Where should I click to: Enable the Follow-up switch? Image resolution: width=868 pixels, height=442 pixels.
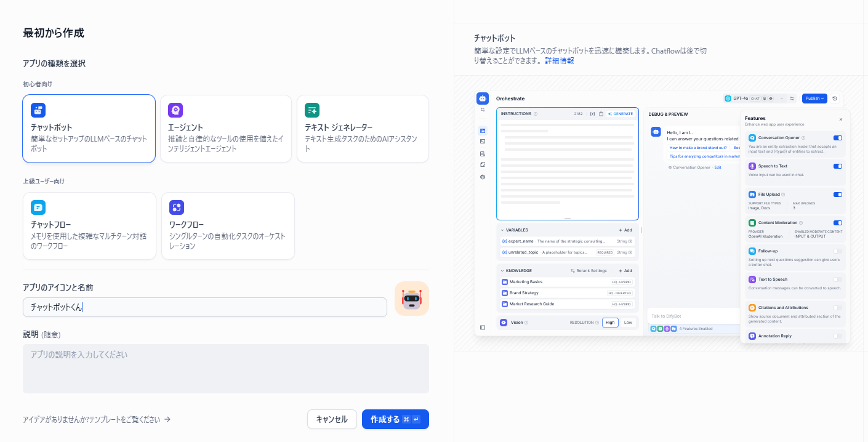(837, 251)
